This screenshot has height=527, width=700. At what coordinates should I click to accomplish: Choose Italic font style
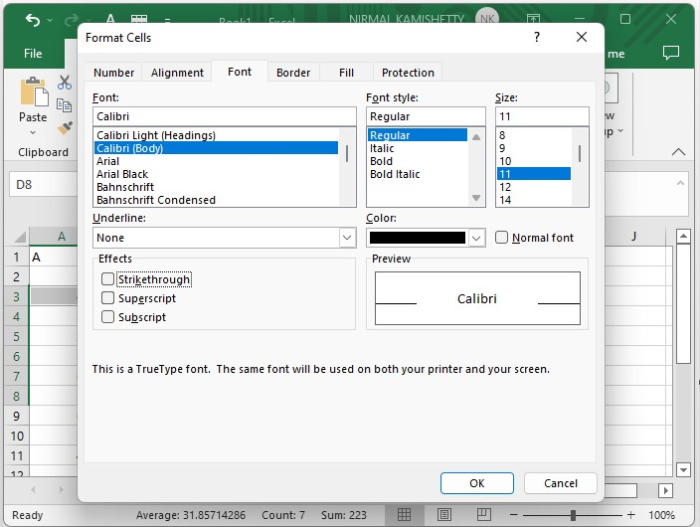coord(417,148)
